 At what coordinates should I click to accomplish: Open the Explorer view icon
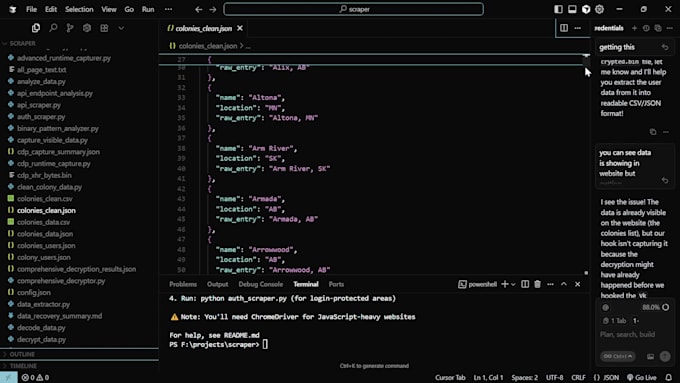pyautogui.click(x=36, y=28)
